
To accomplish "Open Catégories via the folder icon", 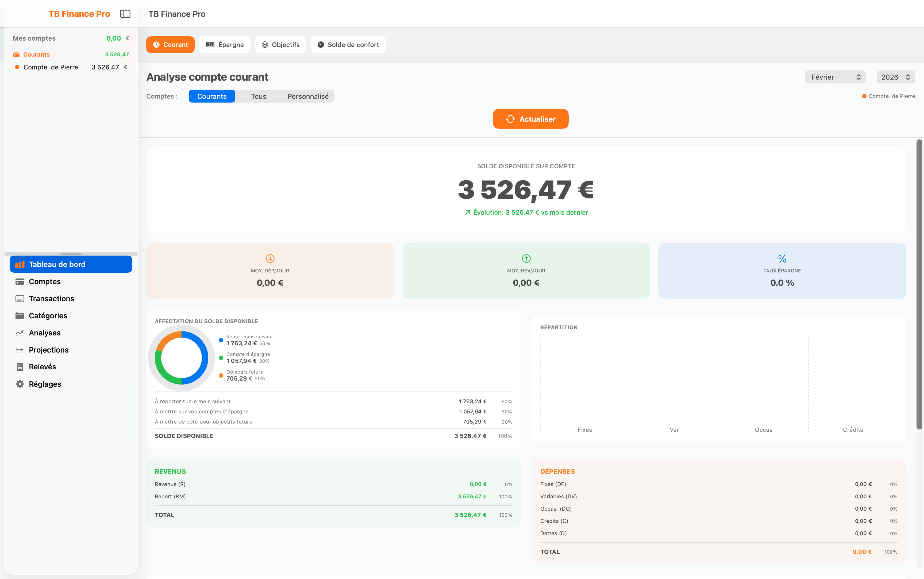I will pyautogui.click(x=20, y=316).
